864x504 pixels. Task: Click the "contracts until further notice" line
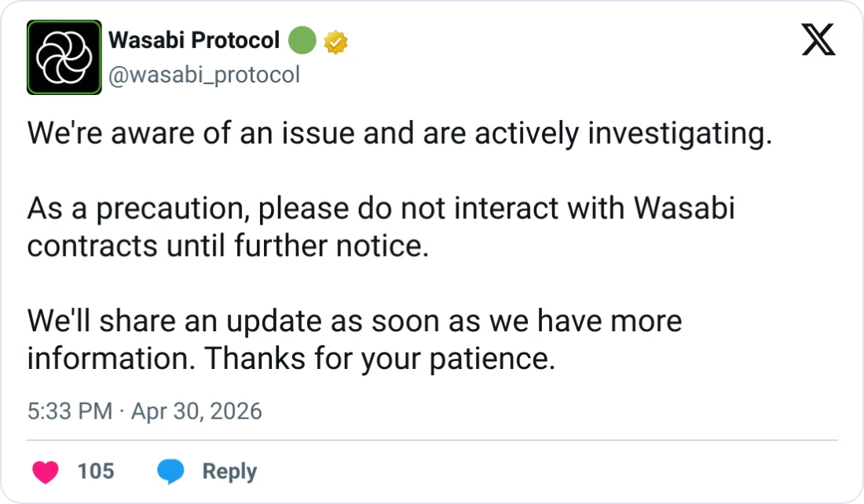pyautogui.click(x=228, y=246)
